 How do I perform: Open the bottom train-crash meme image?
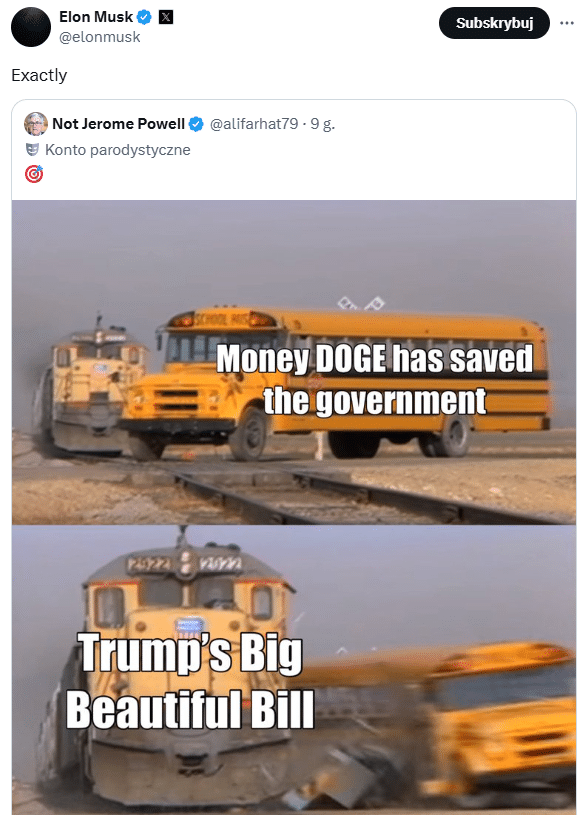(x=294, y=670)
